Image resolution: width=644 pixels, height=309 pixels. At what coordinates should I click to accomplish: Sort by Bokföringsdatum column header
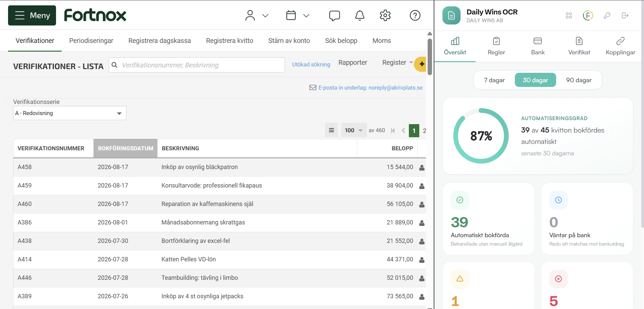125,148
